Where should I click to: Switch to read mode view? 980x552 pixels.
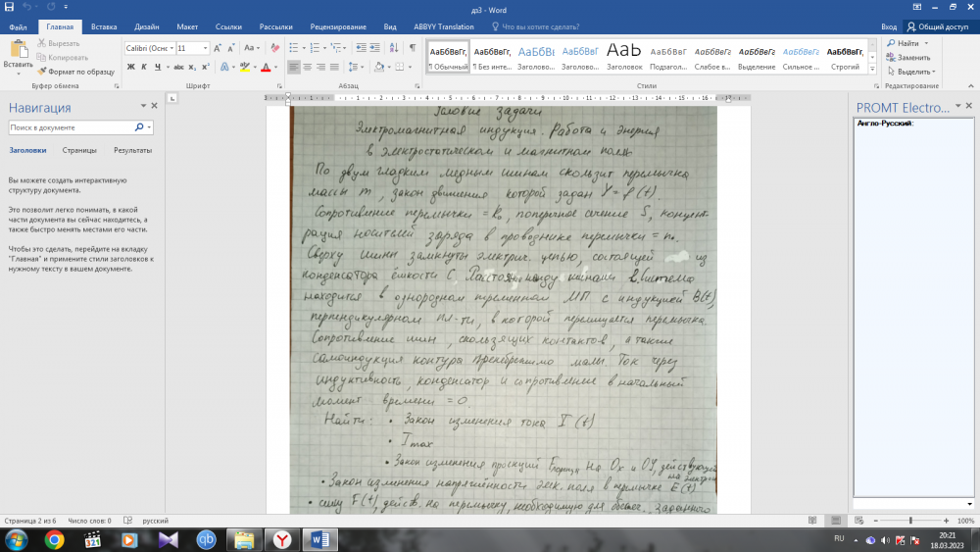click(812, 521)
